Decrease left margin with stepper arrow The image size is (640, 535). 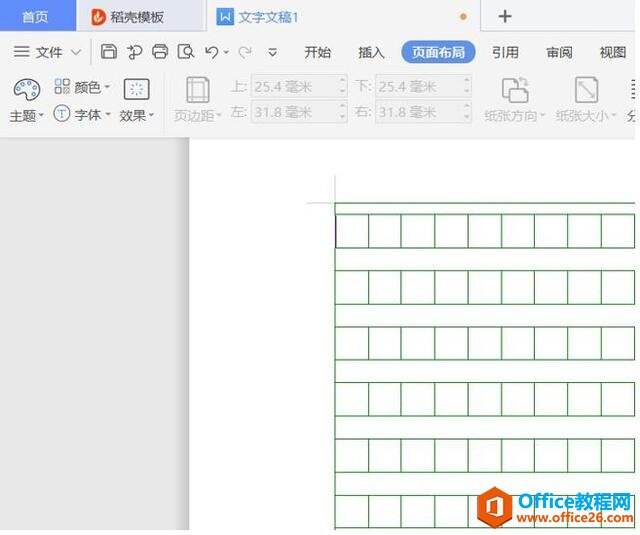(342, 117)
